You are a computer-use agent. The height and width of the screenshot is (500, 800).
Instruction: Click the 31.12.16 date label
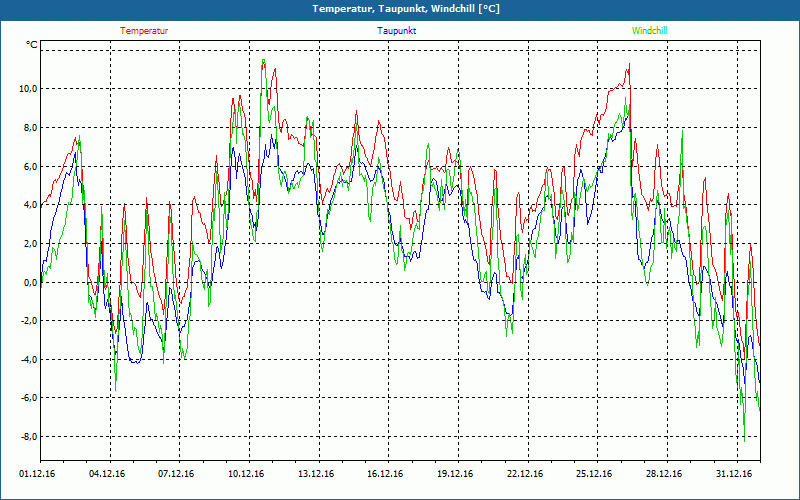734,474
